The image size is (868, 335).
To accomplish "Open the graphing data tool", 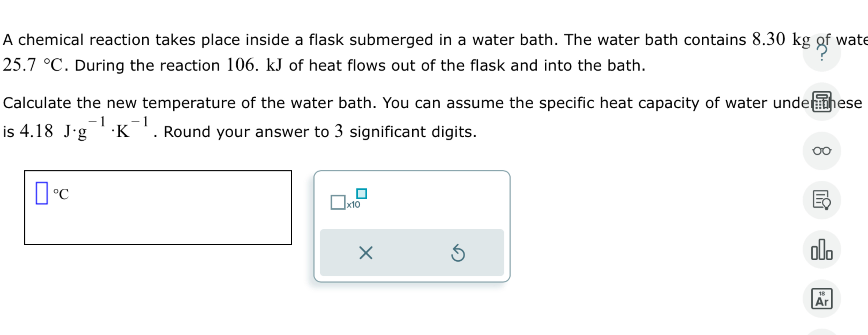I will tap(822, 249).
